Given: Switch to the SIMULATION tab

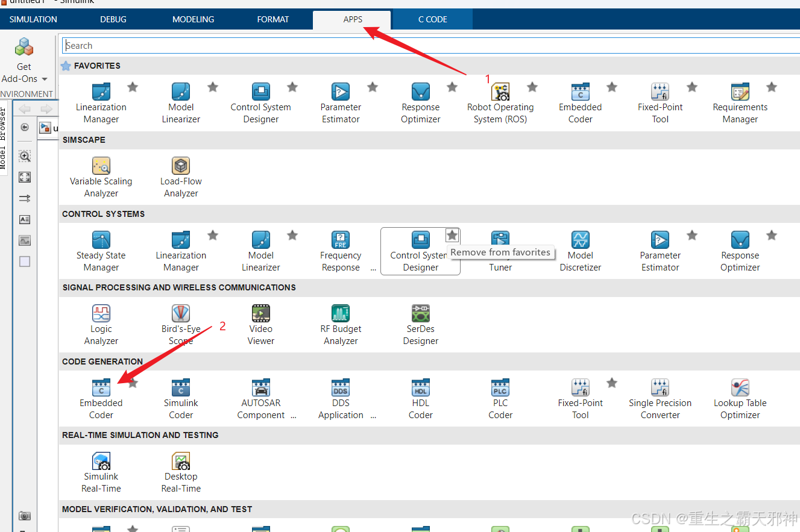Looking at the screenshot, I should click(33, 19).
